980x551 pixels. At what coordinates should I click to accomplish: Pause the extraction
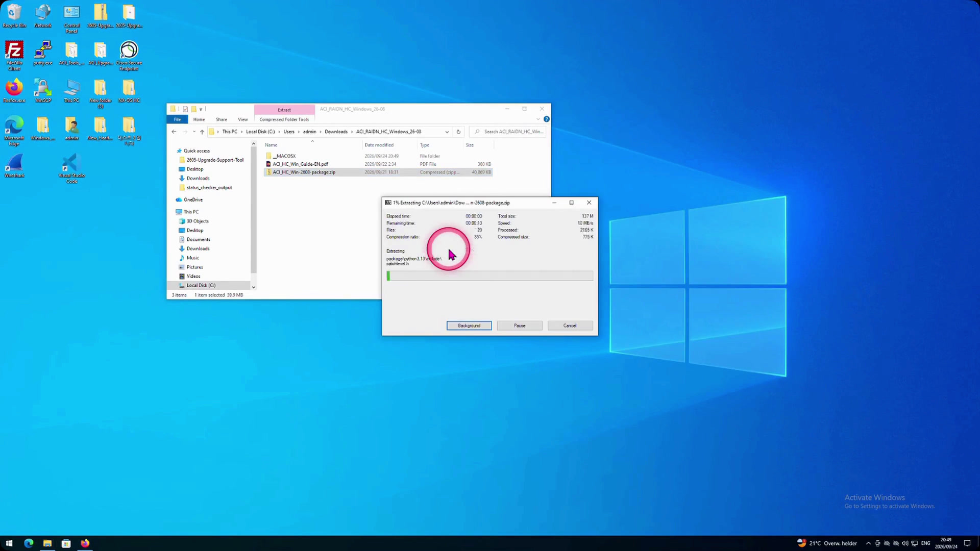point(520,325)
